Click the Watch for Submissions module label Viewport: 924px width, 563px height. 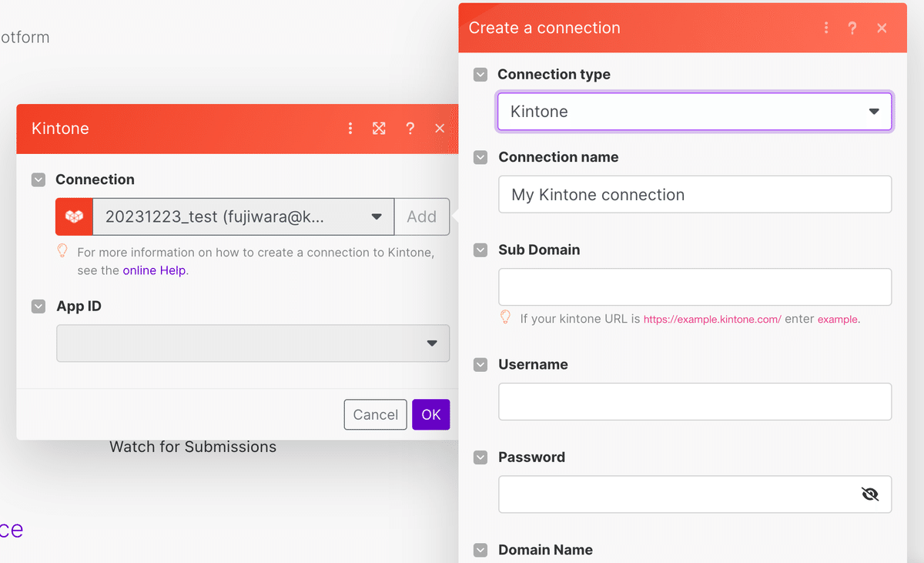click(192, 447)
